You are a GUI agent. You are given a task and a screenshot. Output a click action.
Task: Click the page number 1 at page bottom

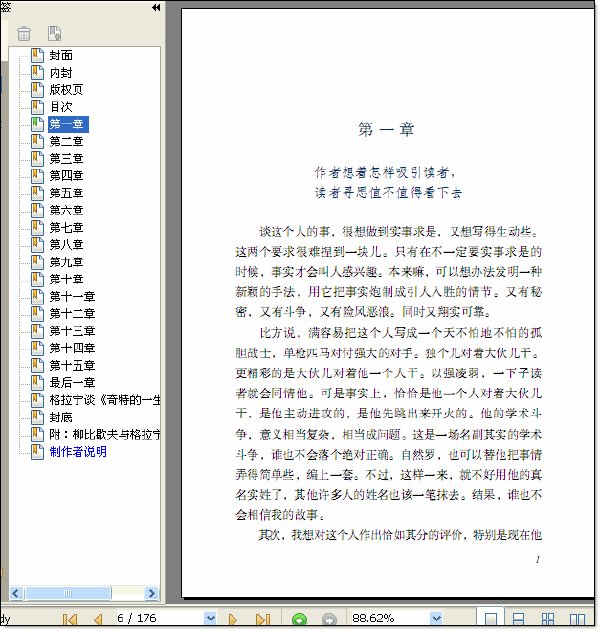tap(538, 559)
